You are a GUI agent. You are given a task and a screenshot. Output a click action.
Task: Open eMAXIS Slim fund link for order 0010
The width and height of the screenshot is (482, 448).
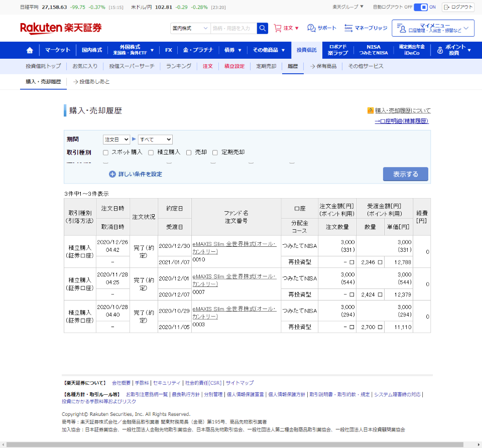[234, 248]
